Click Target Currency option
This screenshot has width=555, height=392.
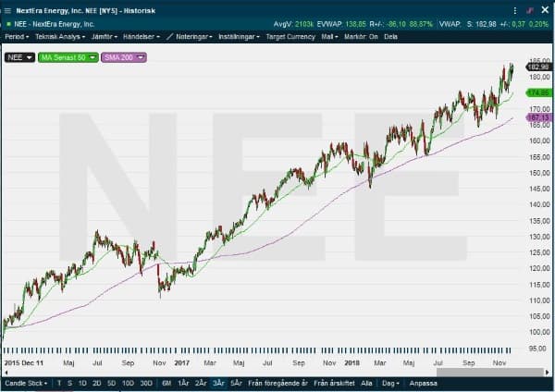tap(290, 37)
